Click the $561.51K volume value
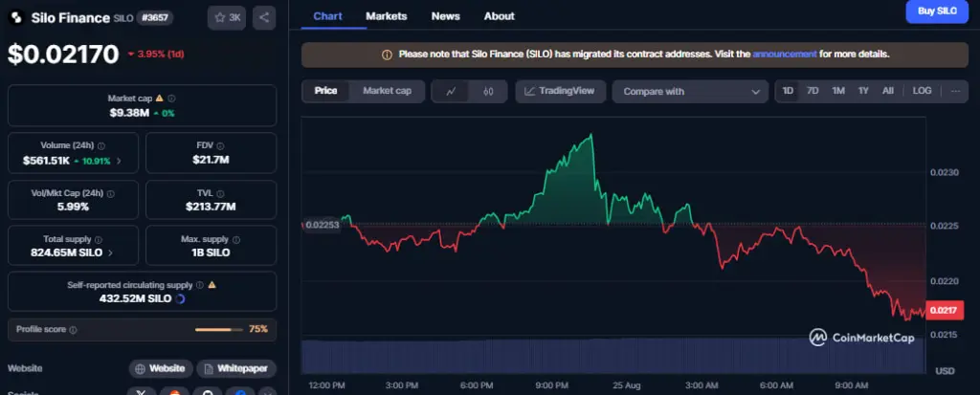The width and height of the screenshot is (980, 395). [46, 162]
